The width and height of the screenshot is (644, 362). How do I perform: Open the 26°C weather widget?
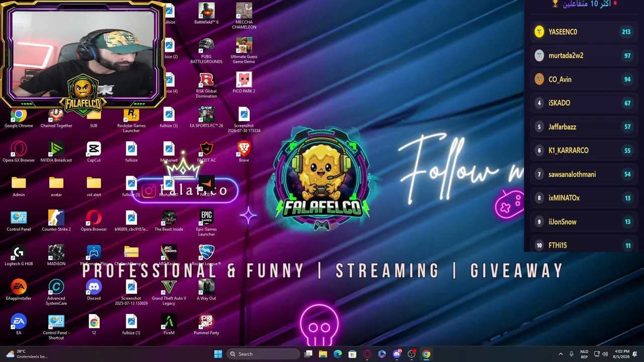coord(26,354)
